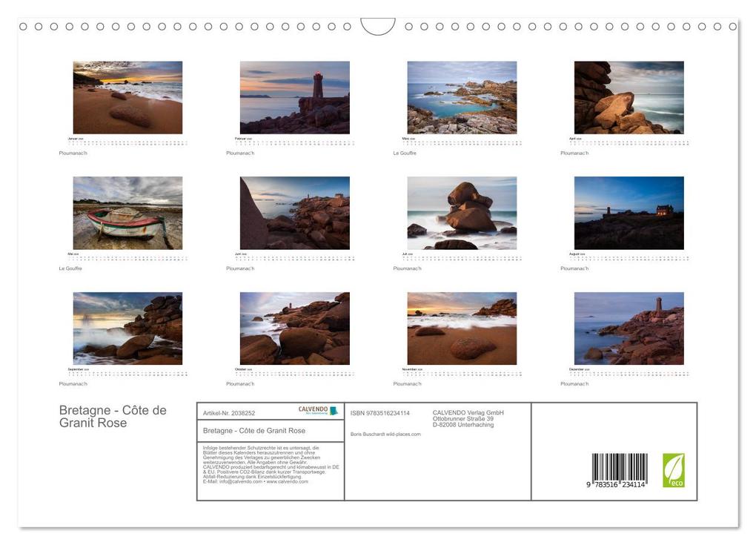Open the October boulders and lighthouse photo
Image resolution: width=756 pixels, height=545 pixels.
pyautogui.click(x=295, y=328)
